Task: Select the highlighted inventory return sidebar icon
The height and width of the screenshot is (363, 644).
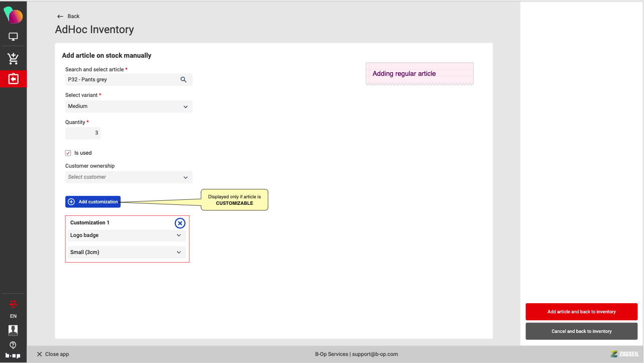Action: (13, 79)
